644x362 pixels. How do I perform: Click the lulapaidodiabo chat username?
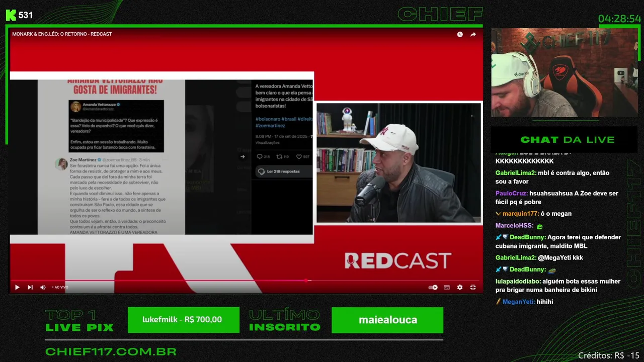(x=518, y=282)
